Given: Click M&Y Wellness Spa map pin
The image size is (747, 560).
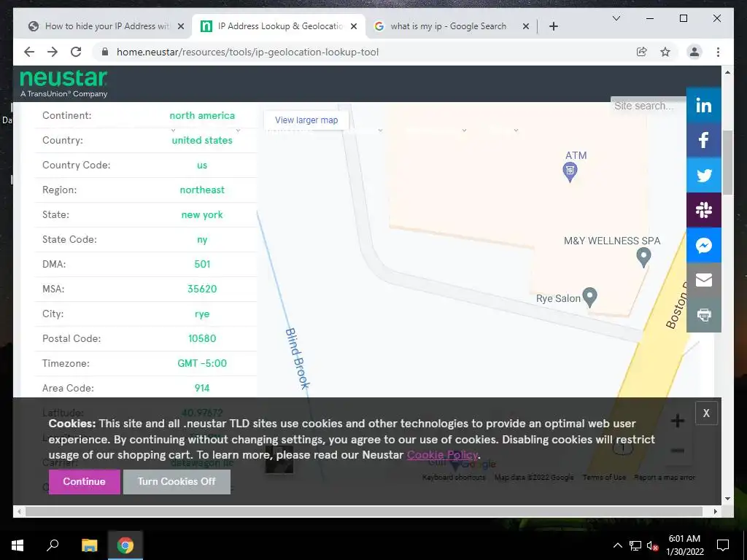Looking at the screenshot, I should (643, 257).
